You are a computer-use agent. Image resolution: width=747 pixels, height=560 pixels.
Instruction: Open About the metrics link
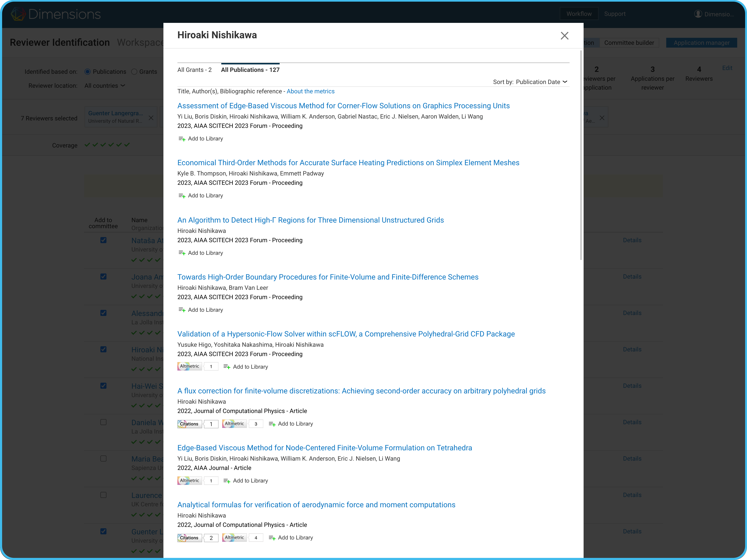click(x=310, y=91)
